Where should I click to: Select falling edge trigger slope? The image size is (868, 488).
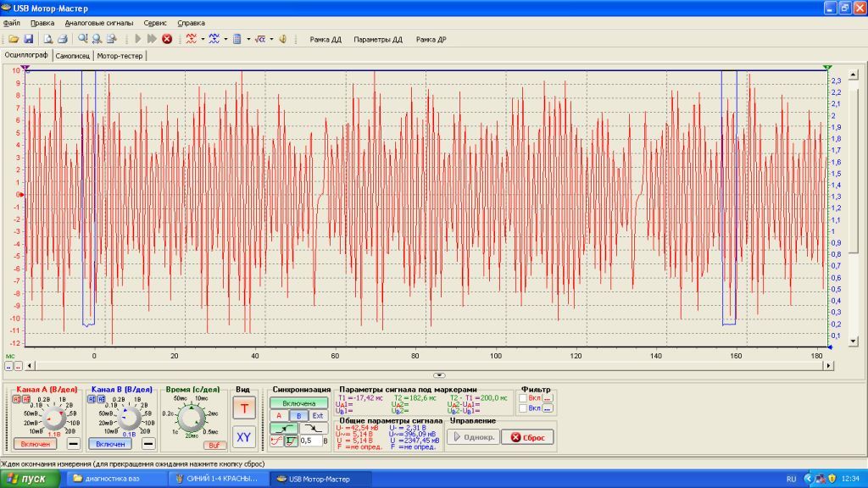coord(314,428)
